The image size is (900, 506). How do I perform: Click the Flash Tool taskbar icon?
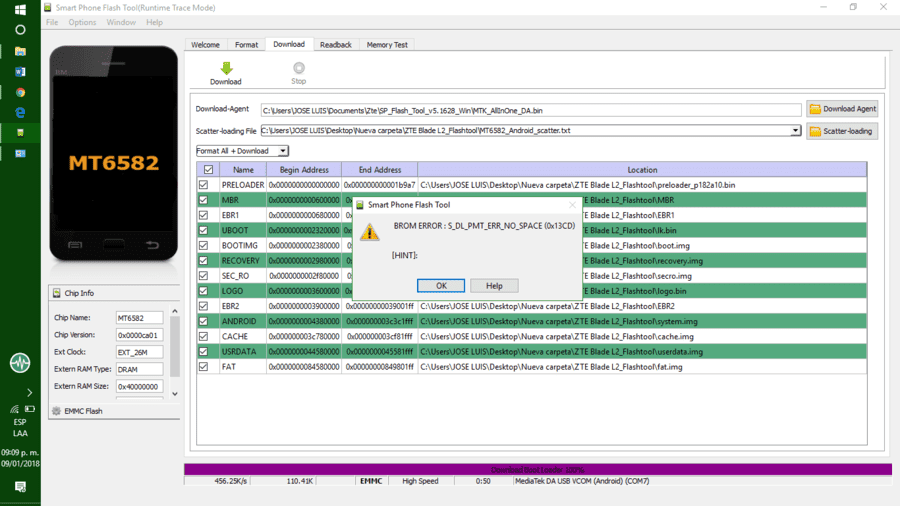[20, 133]
